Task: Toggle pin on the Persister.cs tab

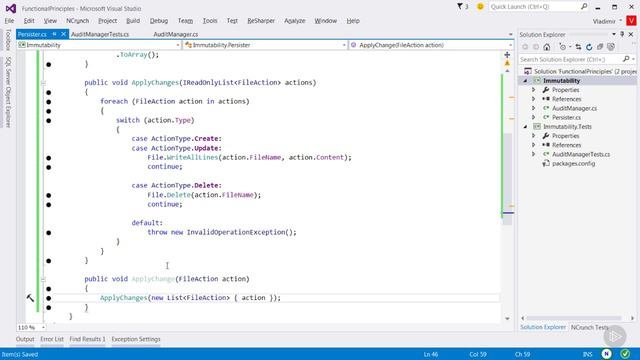Action: tap(54, 34)
